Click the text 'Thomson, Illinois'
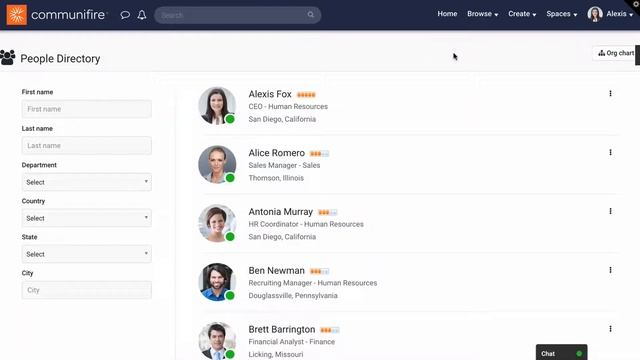 276,178
